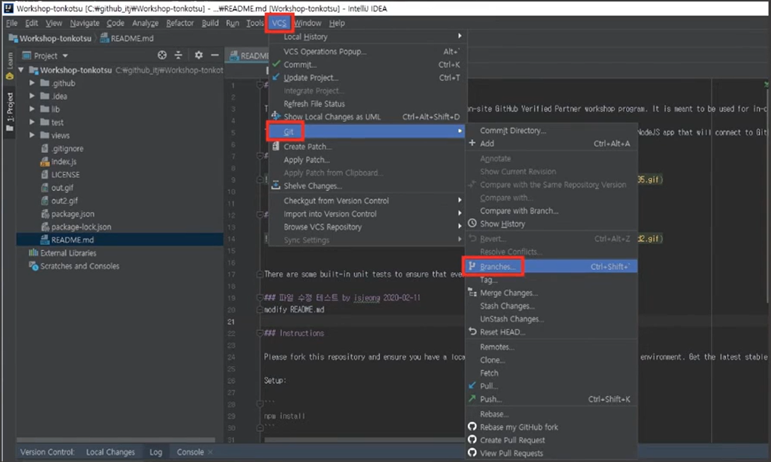Open the Navigate menu

click(84, 23)
